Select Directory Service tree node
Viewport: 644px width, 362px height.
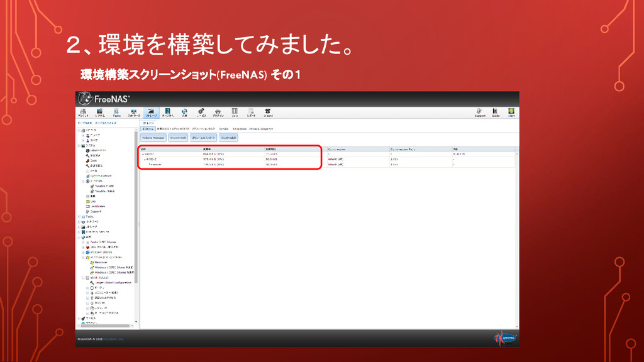95,232
